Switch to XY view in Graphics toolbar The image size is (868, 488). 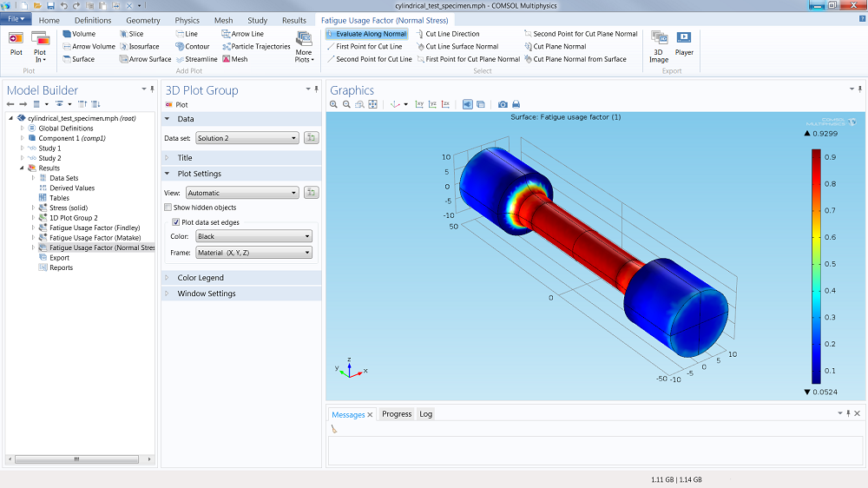point(420,104)
